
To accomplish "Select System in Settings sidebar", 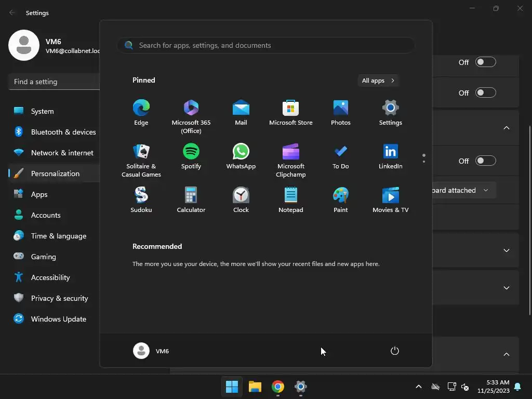I will [54, 111].
